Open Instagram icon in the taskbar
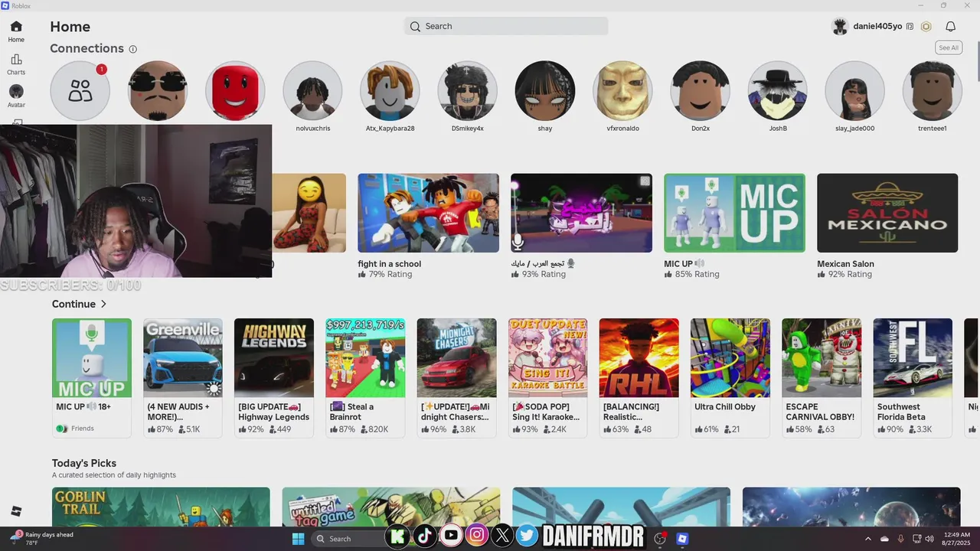980x551 pixels. point(476,536)
